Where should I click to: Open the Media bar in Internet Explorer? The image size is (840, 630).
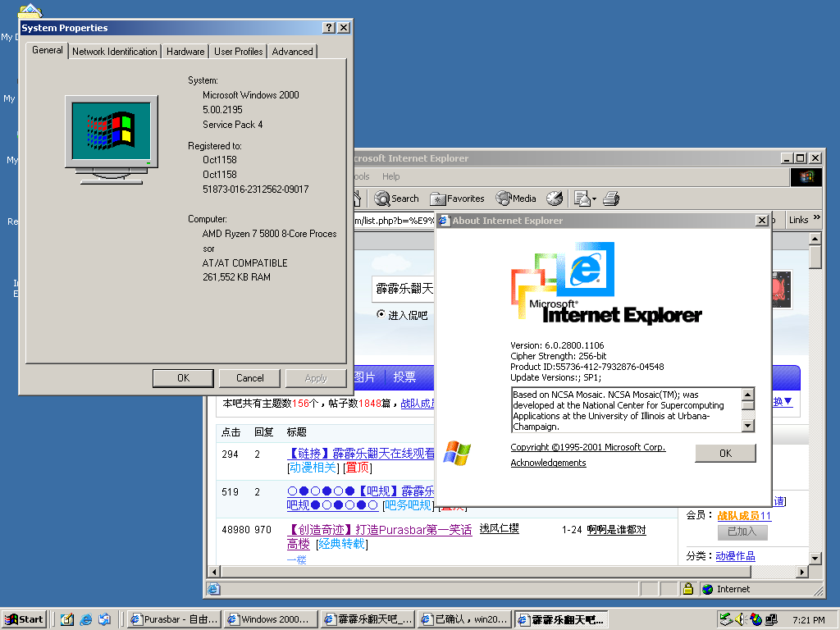tap(516, 199)
